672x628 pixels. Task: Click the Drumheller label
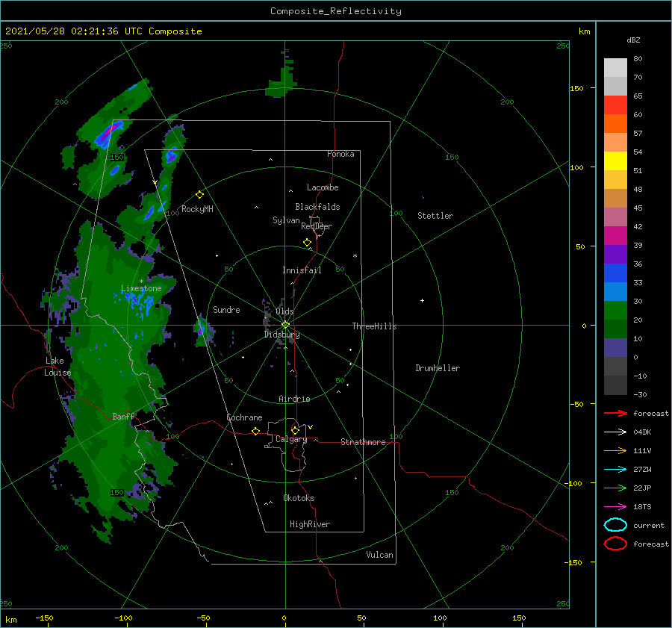438,368
